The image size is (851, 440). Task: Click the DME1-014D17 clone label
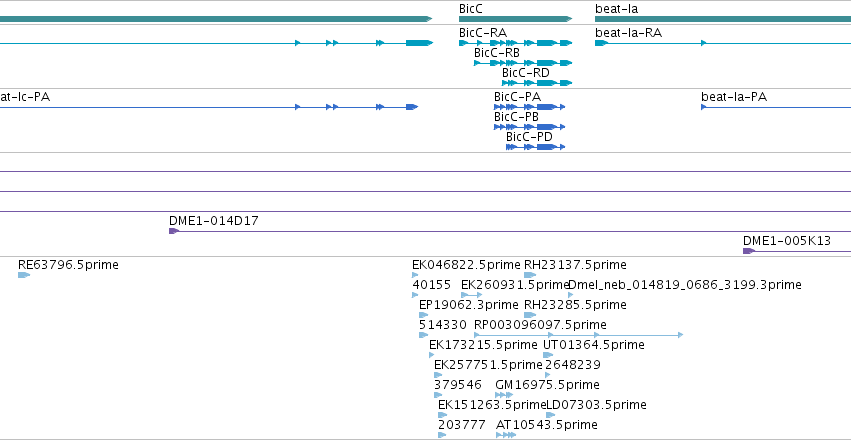tap(214, 221)
